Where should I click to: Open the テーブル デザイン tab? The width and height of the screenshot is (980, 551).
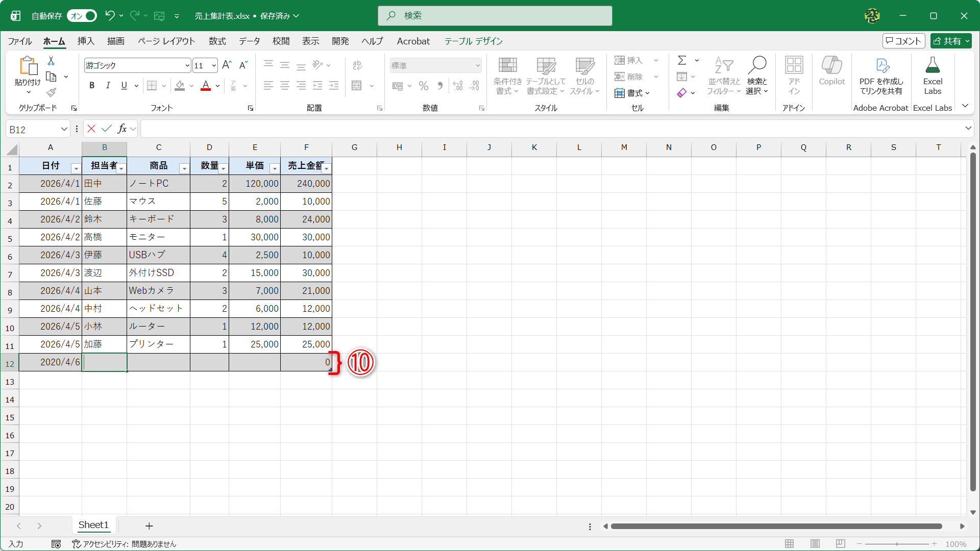point(473,41)
